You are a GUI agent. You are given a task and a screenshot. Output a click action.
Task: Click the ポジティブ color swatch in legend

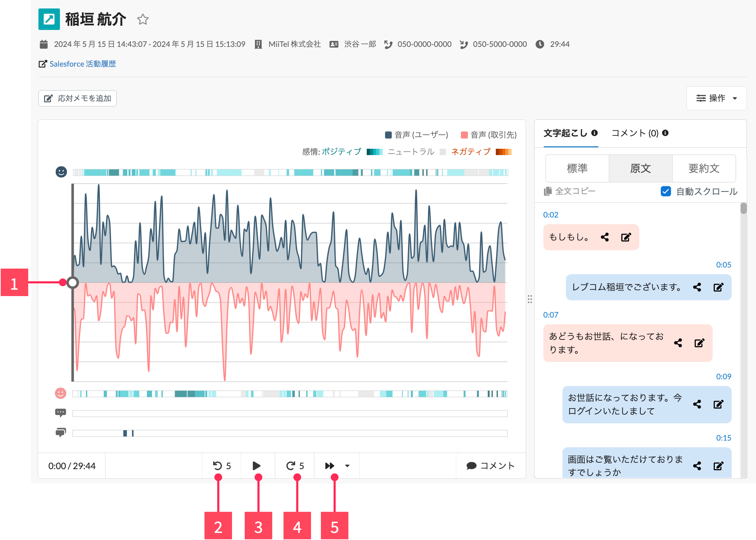click(x=374, y=152)
